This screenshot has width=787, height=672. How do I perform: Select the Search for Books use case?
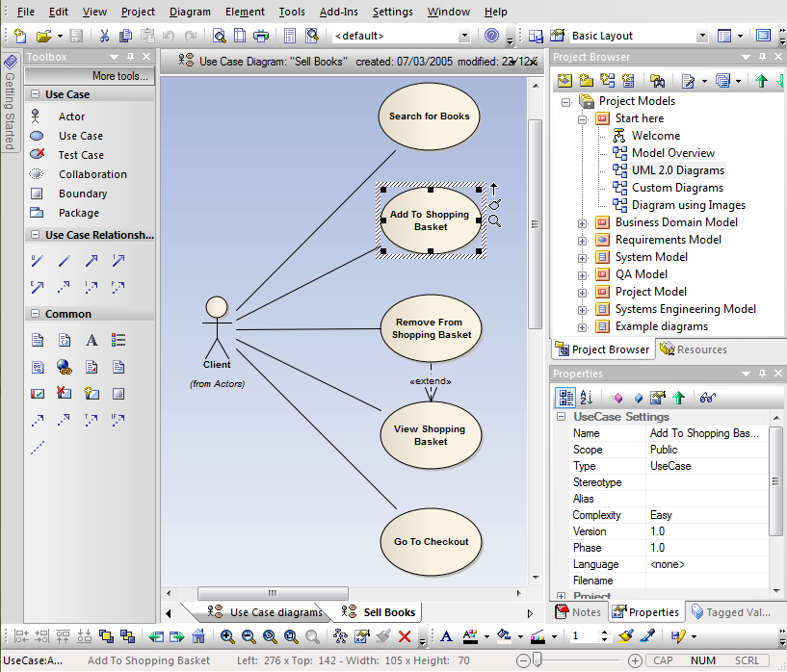429,116
